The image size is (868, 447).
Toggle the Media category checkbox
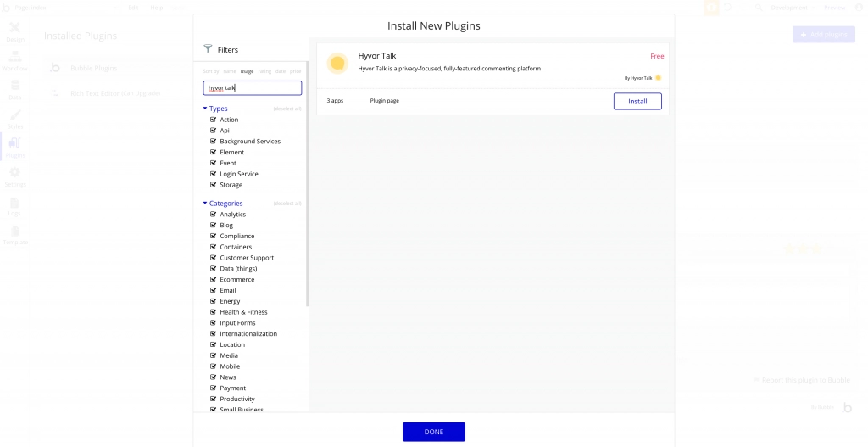click(x=213, y=355)
